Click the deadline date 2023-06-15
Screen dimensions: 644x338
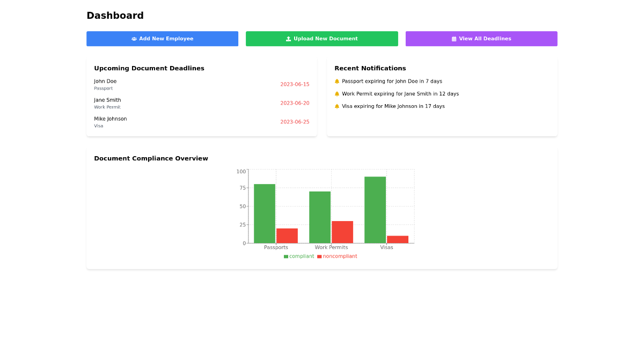295,84
